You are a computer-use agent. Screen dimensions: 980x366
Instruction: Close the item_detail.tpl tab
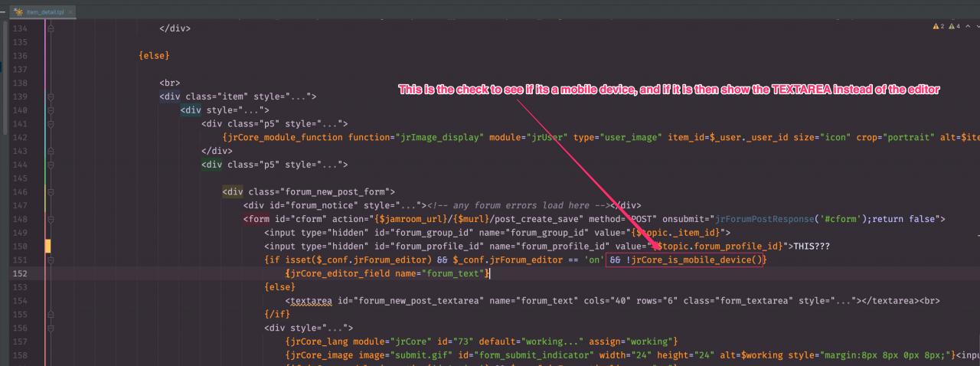pos(69,13)
